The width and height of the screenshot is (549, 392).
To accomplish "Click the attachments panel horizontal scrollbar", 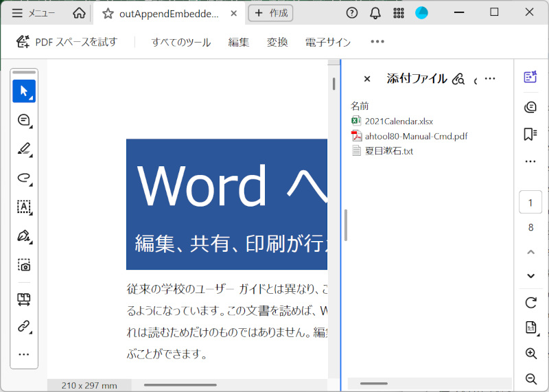I will pyautogui.click(x=374, y=384).
